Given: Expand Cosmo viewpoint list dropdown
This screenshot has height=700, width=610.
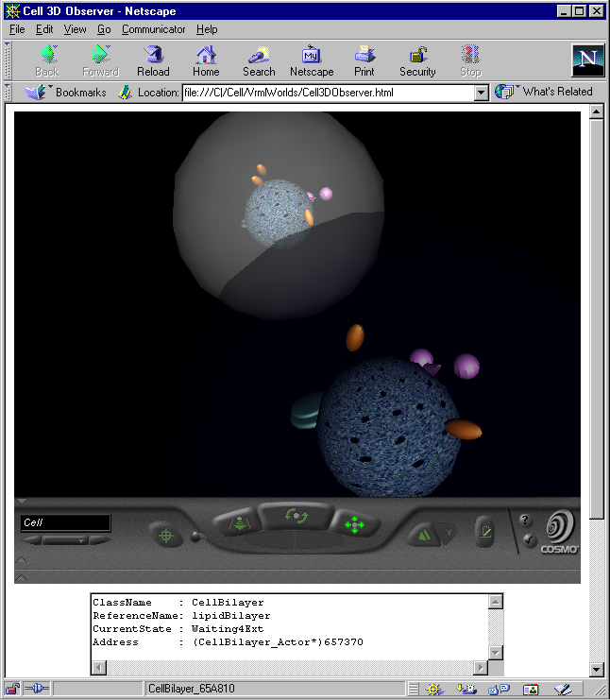Looking at the screenshot, I should (81, 540).
